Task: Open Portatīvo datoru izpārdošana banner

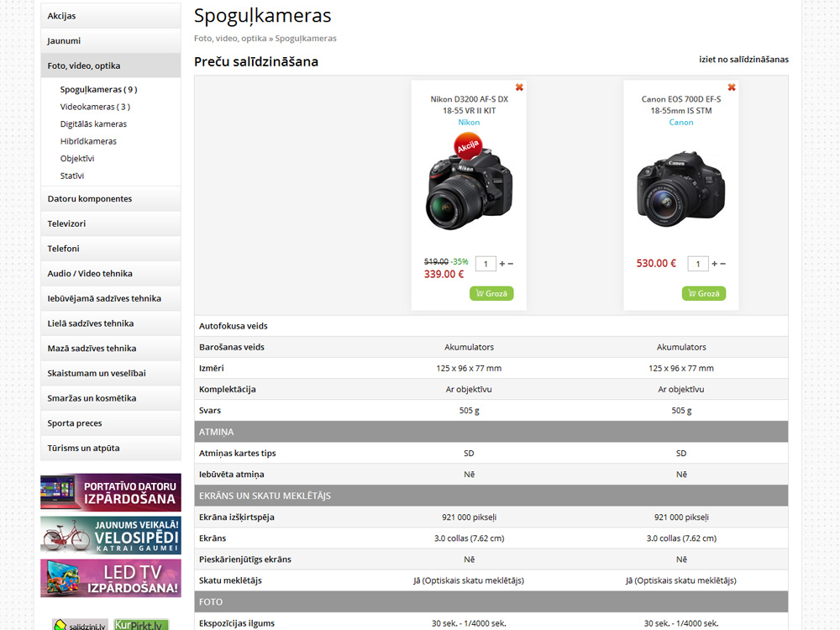Action: pos(110,492)
